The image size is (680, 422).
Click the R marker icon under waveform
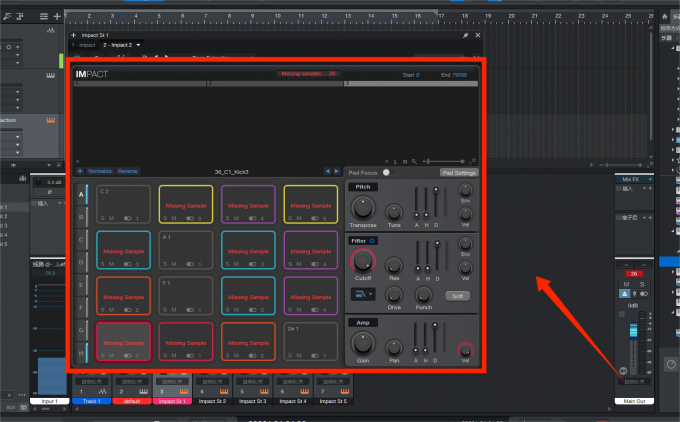pyautogui.click(x=405, y=161)
